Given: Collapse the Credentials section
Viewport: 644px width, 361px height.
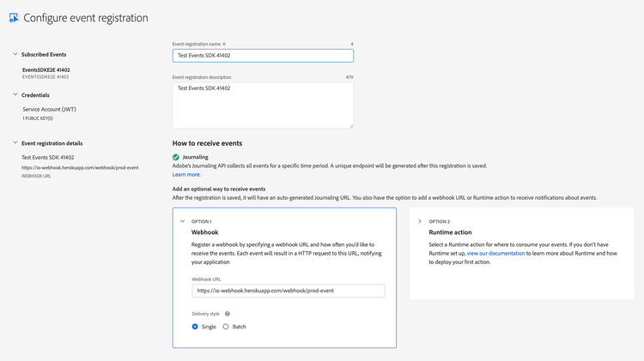Looking at the screenshot, I should pyautogui.click(x=15, y=95).
